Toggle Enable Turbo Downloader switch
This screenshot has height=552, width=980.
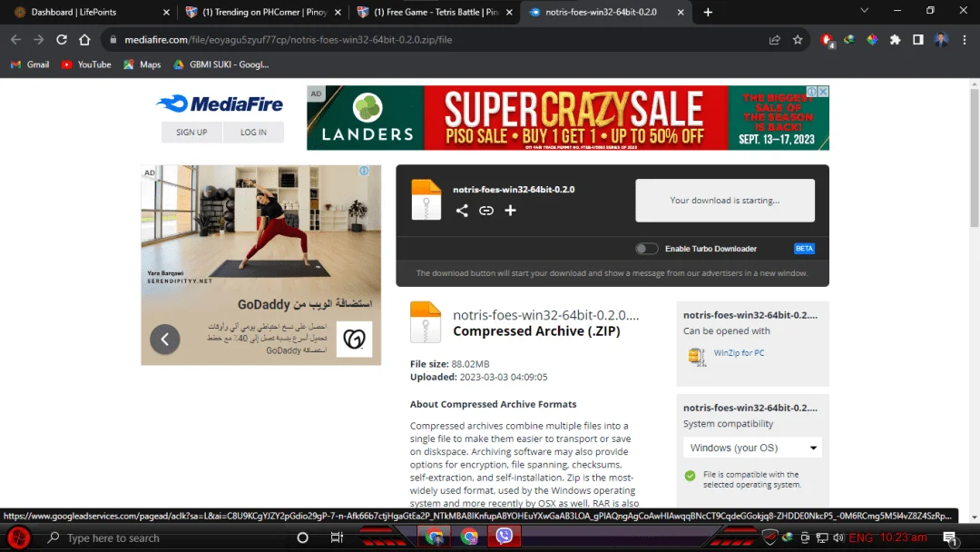(646, 249)
